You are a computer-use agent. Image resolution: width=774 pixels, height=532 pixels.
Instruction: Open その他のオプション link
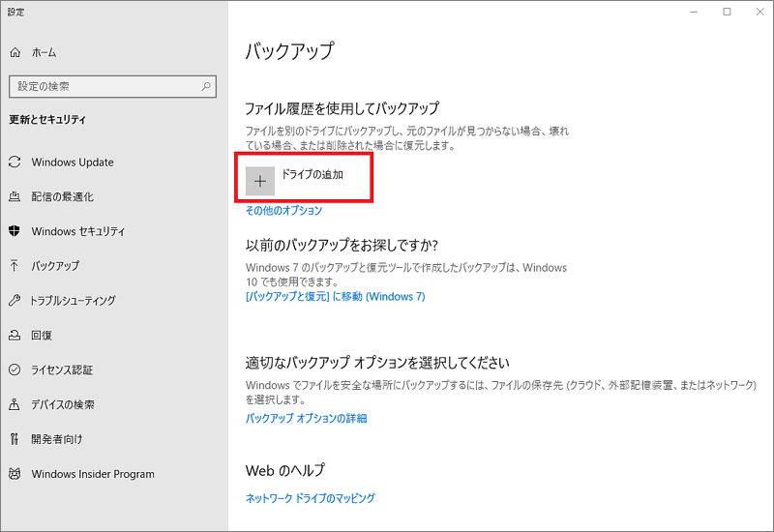(283, 210)
